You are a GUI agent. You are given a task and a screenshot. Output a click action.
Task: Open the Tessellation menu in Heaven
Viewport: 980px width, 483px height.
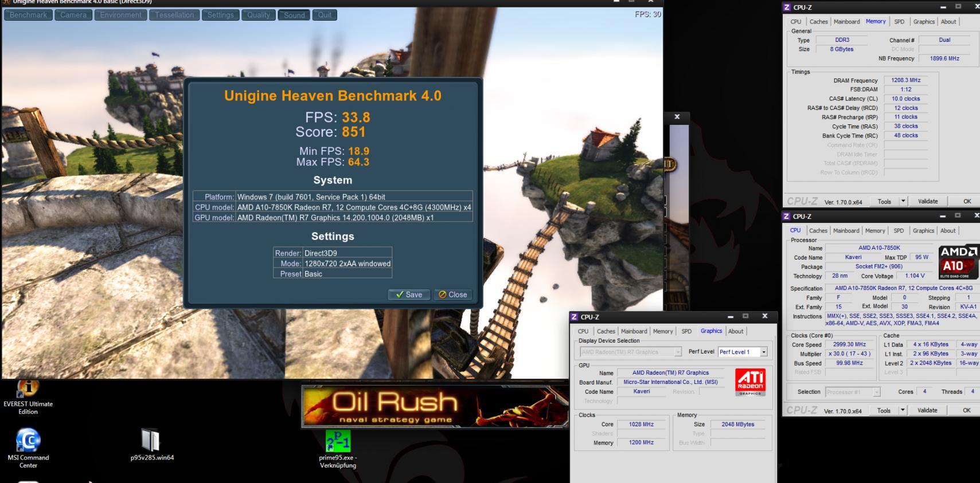point(174,15)
